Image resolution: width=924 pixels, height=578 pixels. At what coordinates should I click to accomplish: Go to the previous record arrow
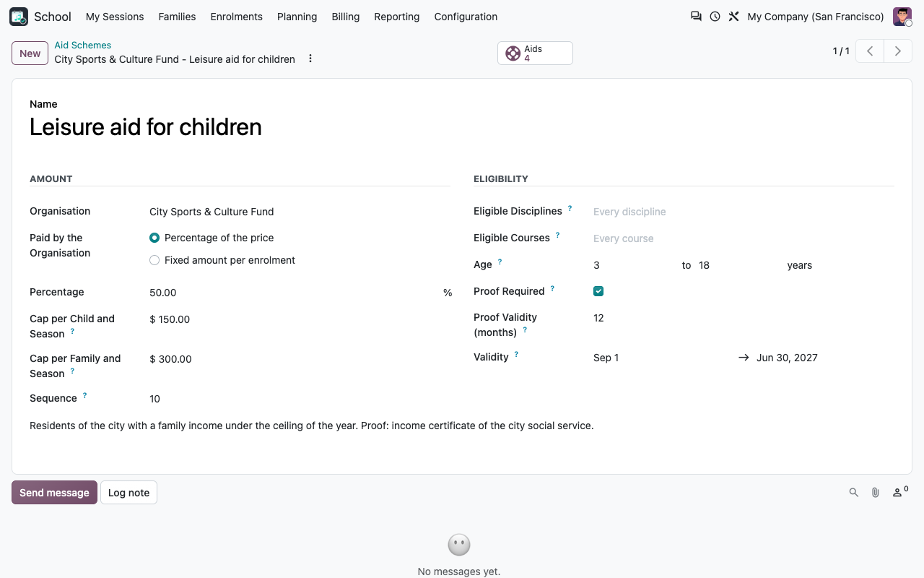[870, 51]
